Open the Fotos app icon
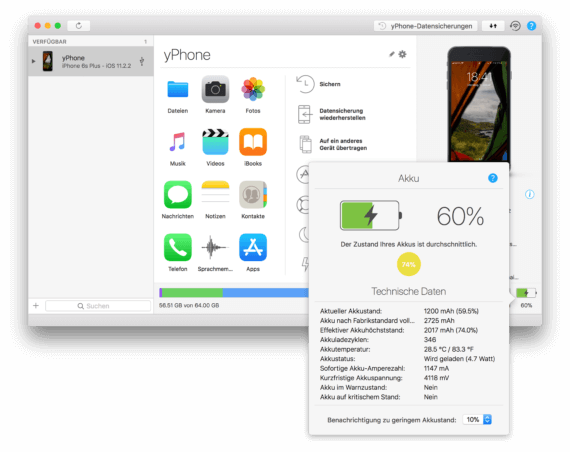The height and width of the screenshot is (452, 570). [x=253, y=89]
